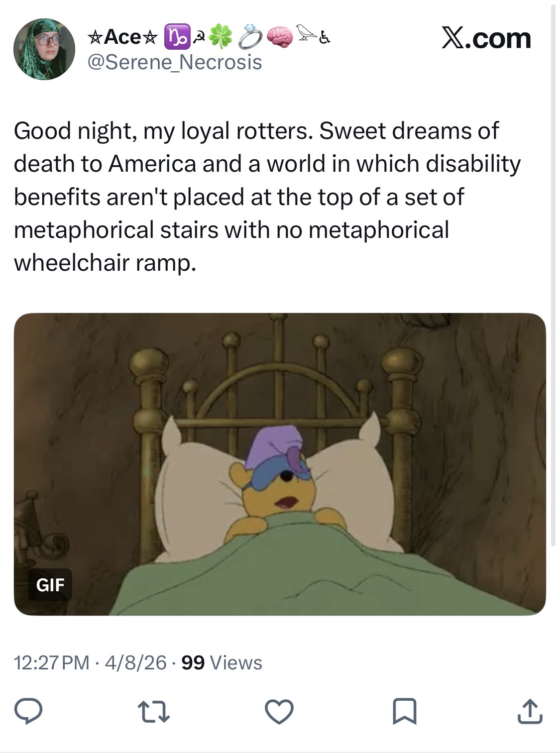Select the tweet body text
The image size is (560, 753).
(x=267, y=197)
